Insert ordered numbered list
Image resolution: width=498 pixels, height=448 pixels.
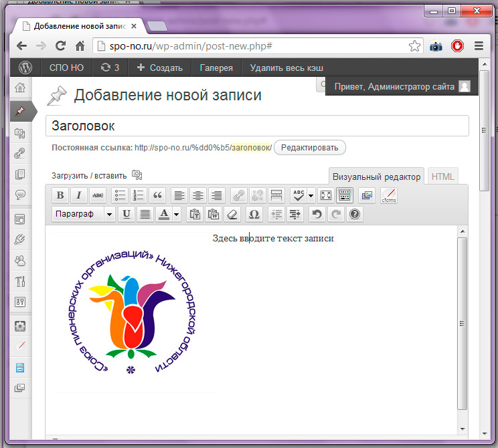139,195
